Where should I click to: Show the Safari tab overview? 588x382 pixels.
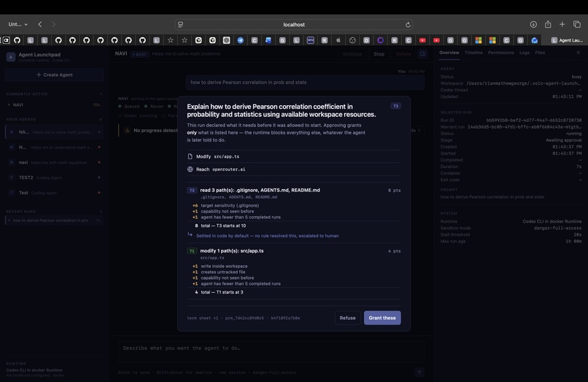click(577, 24)
